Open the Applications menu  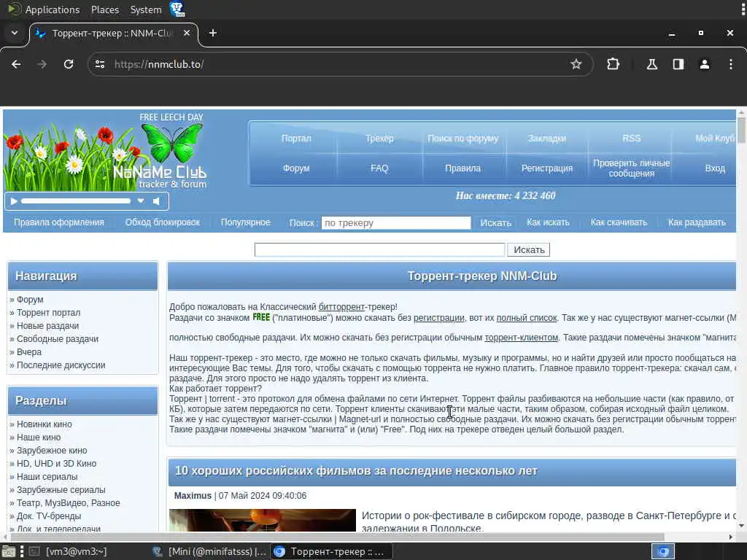pos(53,9)
